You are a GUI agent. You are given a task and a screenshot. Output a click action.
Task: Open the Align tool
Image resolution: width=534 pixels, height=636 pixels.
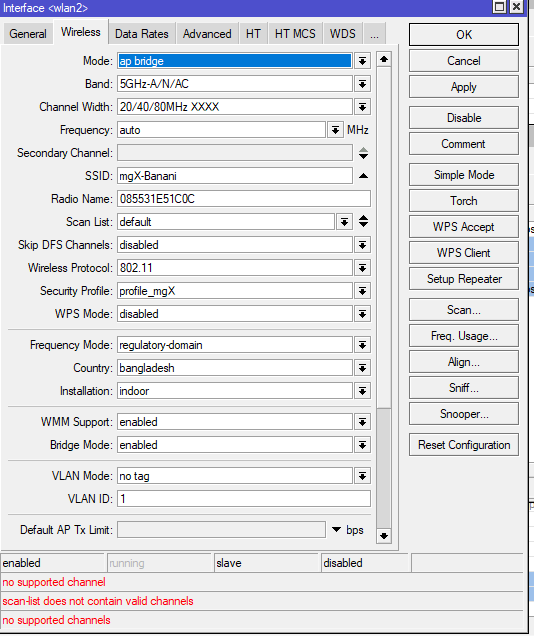tap(463, 362)
